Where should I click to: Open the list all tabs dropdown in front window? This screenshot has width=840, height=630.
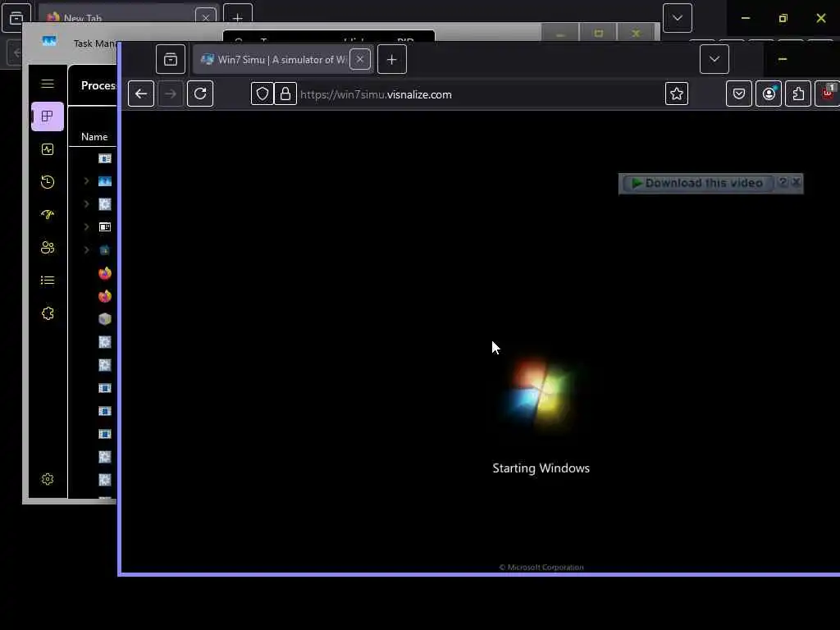(714, 59)
